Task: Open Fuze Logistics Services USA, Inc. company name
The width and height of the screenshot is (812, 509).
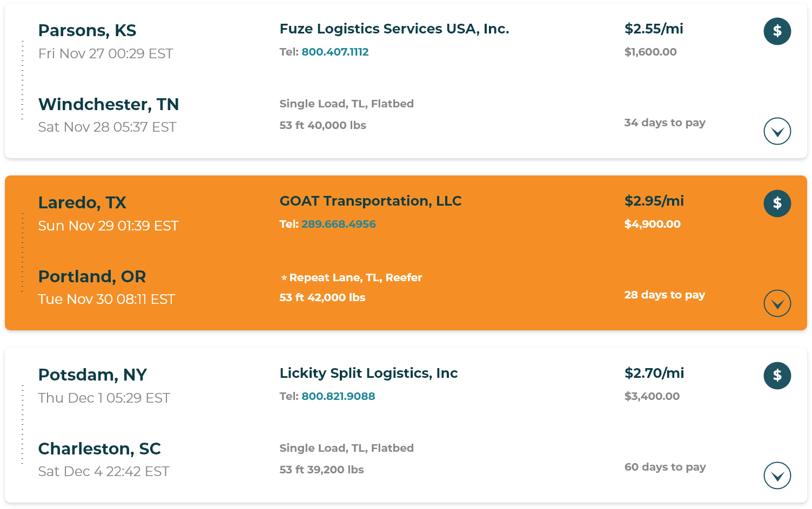Action: click(394, 29)
